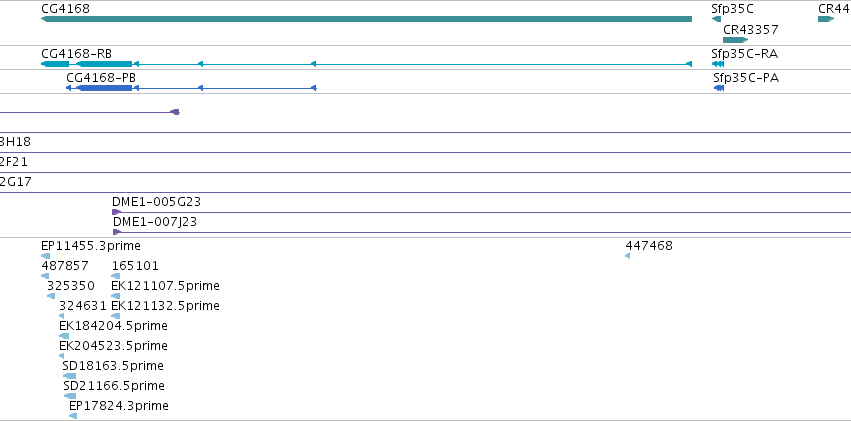Screen dimensions: 851x421
Task: Click the DME1-007J23 clone start arrow
Action: pos(117,232)
